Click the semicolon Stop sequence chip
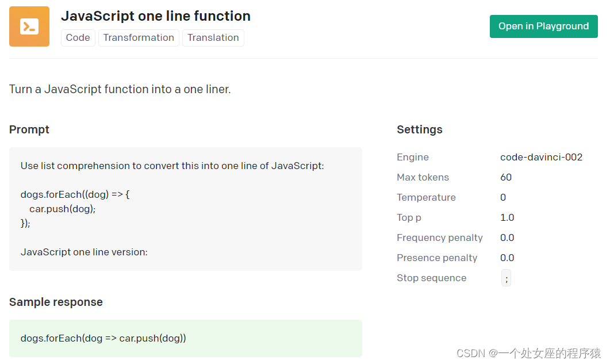610x364 pixels. [x=507, y=279]
